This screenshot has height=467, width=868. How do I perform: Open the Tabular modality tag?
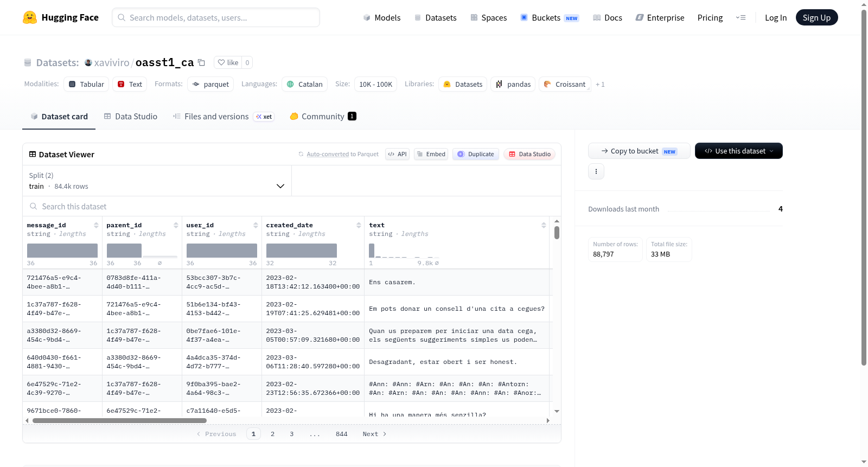pyautogui.click(x=86, y=84)
